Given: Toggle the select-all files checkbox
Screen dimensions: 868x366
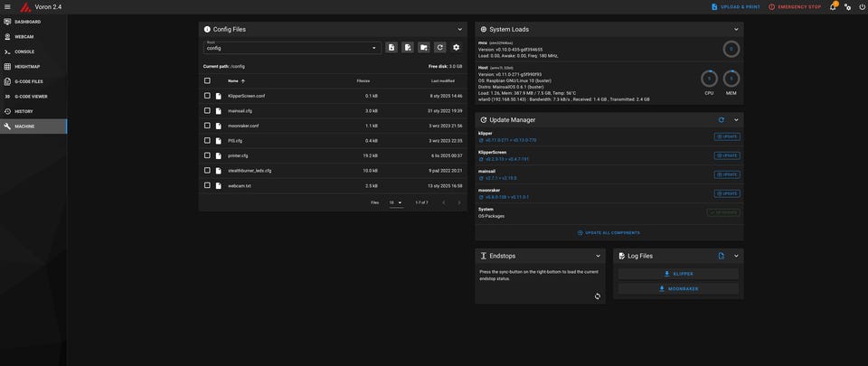Looking at the screenshot, I should click(x=207, y=80).
